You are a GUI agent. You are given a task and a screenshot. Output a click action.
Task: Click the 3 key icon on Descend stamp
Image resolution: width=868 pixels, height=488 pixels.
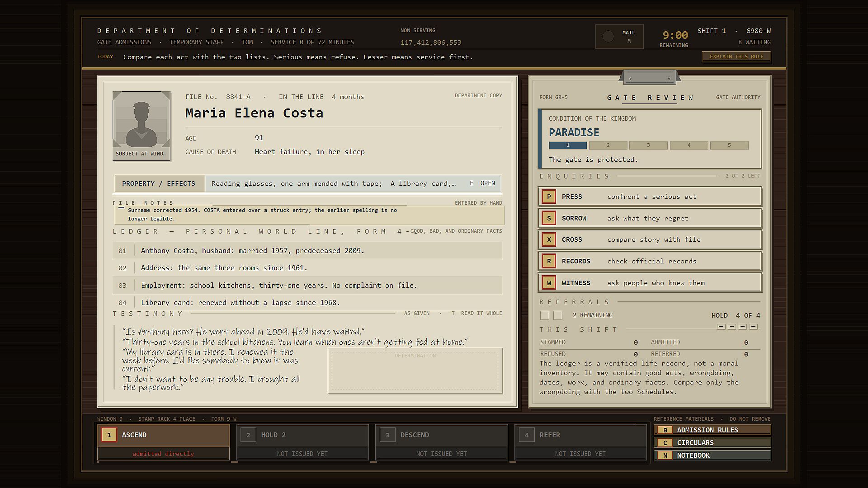(387, 435)
